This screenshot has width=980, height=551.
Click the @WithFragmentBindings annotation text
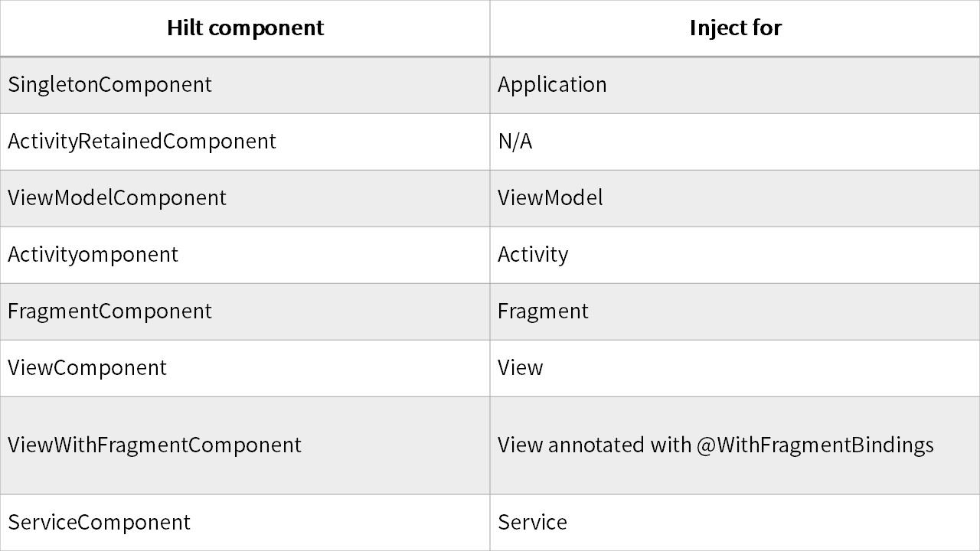(x=815, y=445)
